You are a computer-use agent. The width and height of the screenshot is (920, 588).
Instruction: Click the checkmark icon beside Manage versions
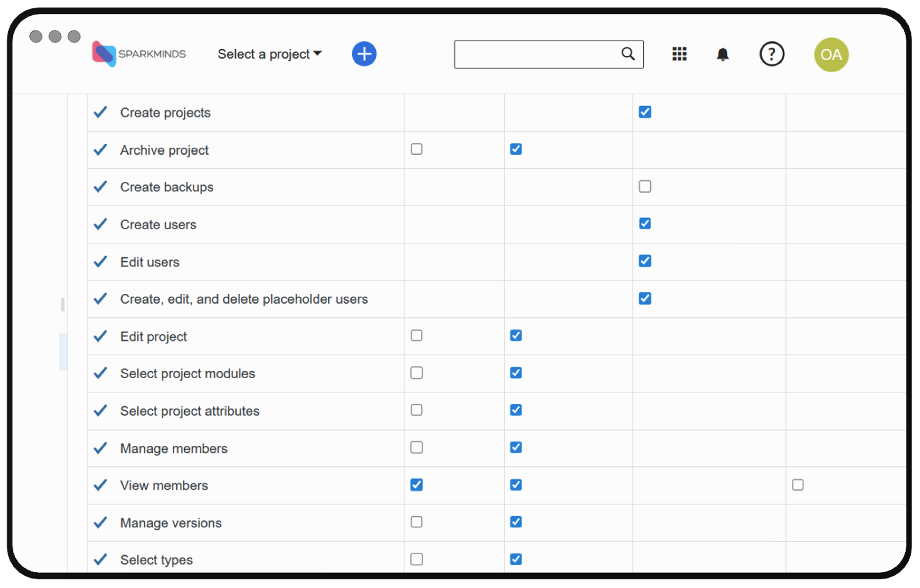click(100, 522)
